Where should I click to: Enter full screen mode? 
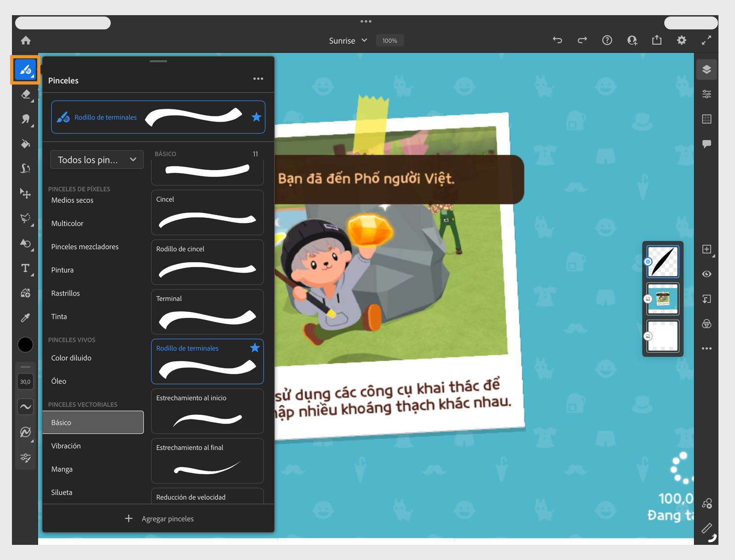(707, 40)
